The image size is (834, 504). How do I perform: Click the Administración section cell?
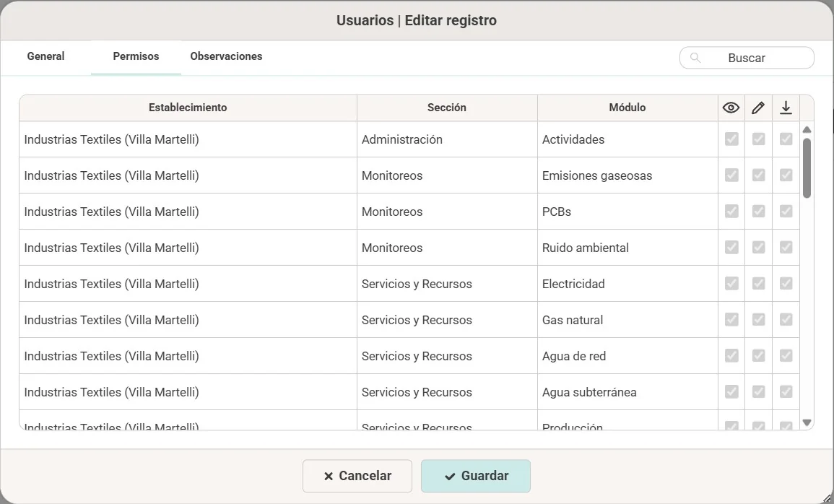tap(447, 139)
